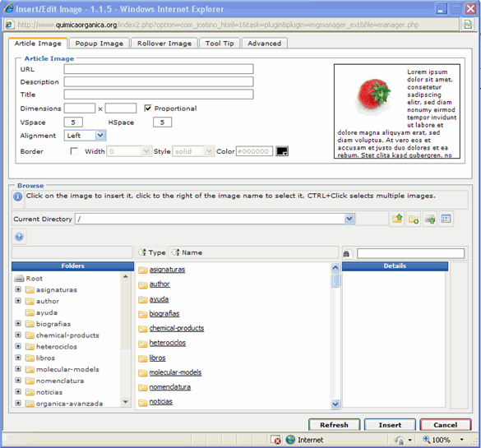Enable the Border checkbox
This screenshot has height=448, width=481.
pos(74,151)
